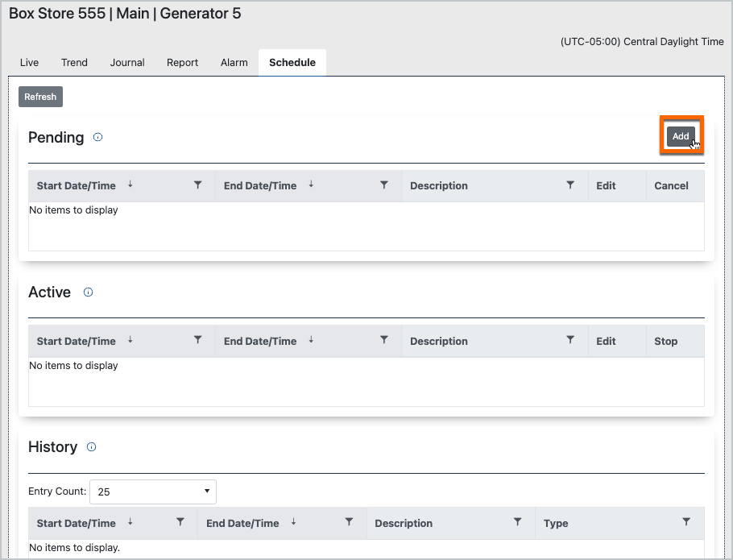Image resolution: width=733 pixels, height=560 pixels.
Task: Select the Journal tab
Action: click(127, 63)
